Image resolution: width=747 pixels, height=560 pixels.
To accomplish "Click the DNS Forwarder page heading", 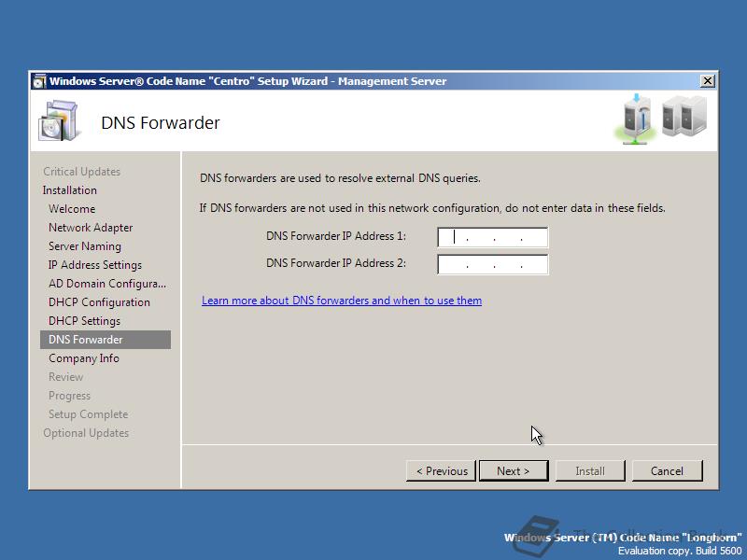I will pyautogui.click(x=161, y=123).
